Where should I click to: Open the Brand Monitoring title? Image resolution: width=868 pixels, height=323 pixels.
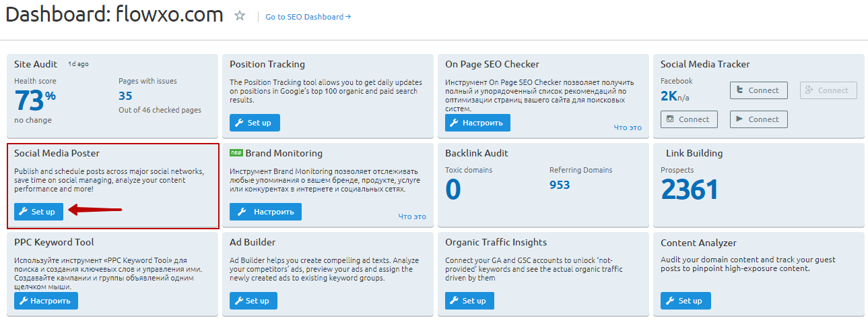[x=283, y=153]
